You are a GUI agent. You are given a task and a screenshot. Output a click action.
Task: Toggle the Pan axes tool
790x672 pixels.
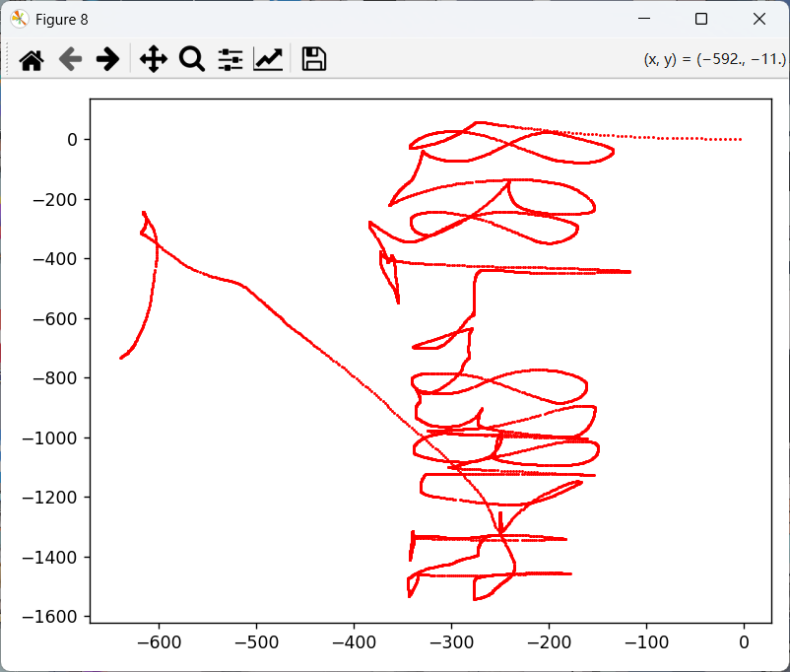pos(153,60)
